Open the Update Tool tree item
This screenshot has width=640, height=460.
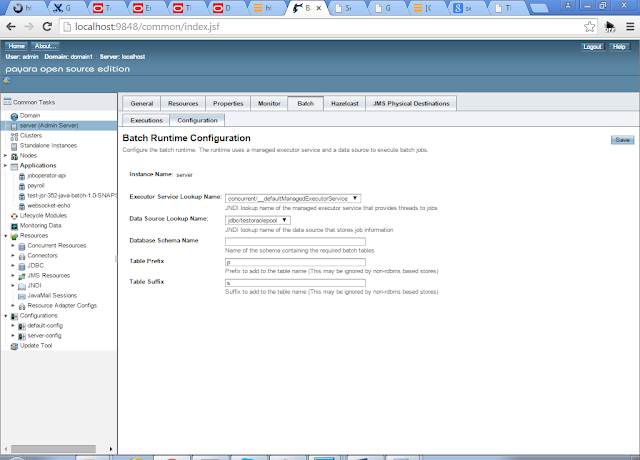tap(36, 345)
